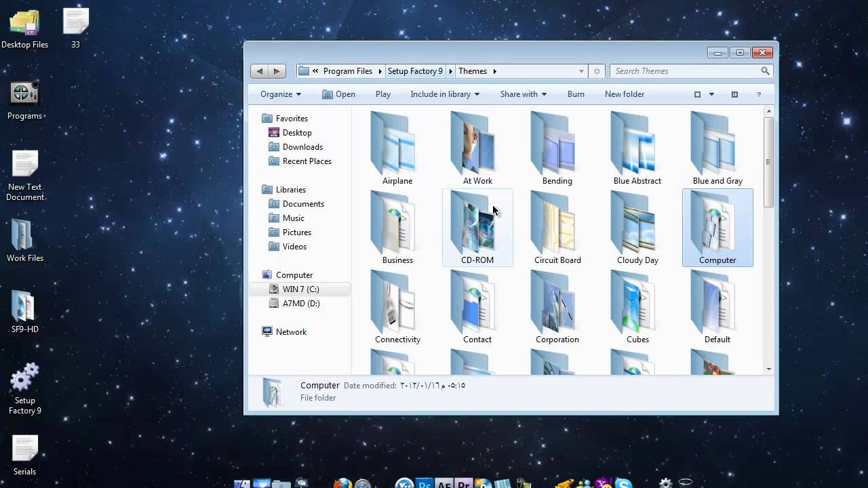Viewport: 868px width, 488px height.
Task: Open the Include in library dropdown
Action: [x=445, y=94]
